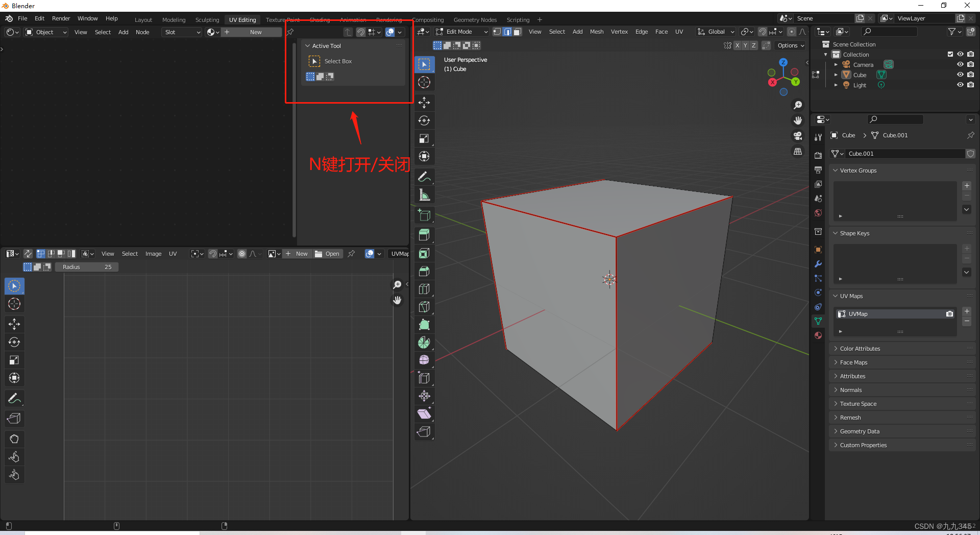Click the Cursor tool in UV editor
The image size is (980, 535).
14,304
